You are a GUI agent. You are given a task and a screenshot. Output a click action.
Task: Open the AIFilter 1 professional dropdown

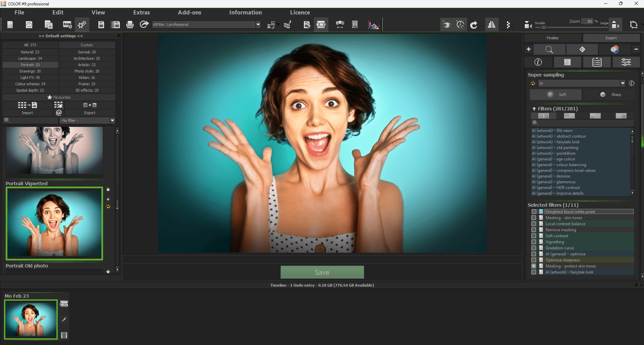point(206,24)
